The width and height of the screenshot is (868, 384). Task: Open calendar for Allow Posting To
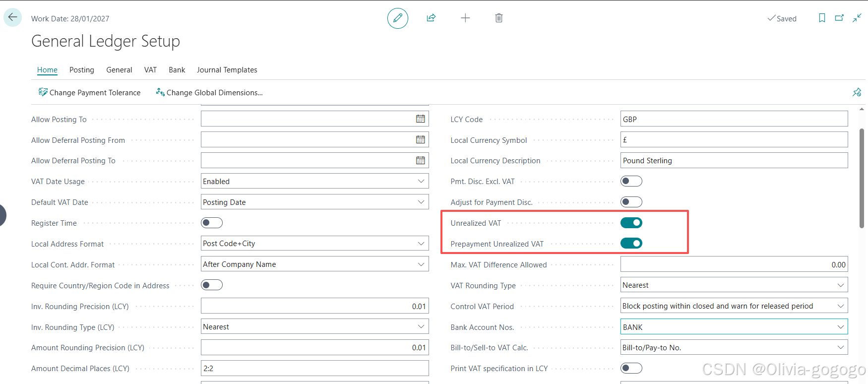point(421,119)
